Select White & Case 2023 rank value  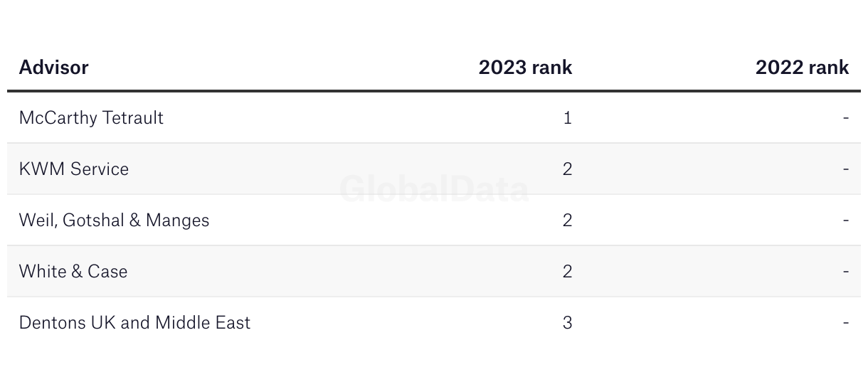tap(567, 272)
